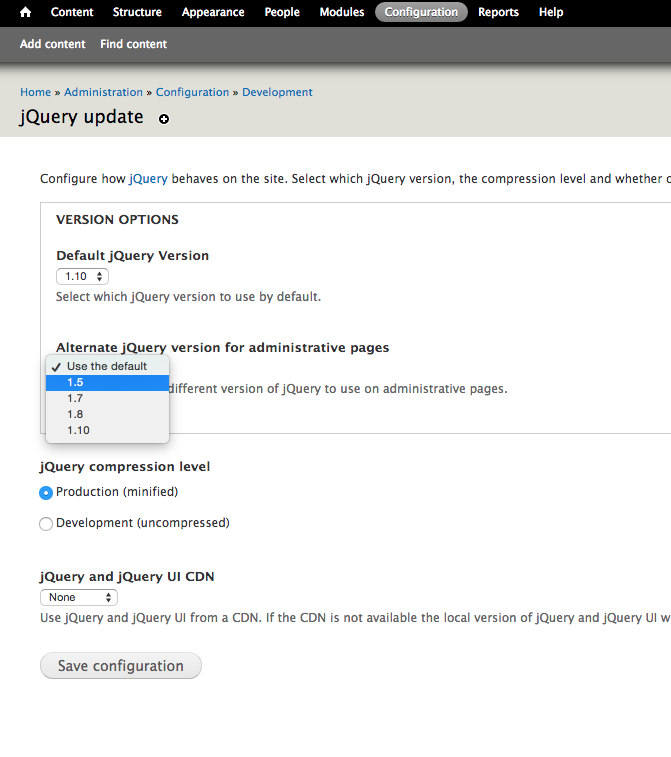Follow the Home breadcrumb link
671x757 pixels.
click(35, 92)
